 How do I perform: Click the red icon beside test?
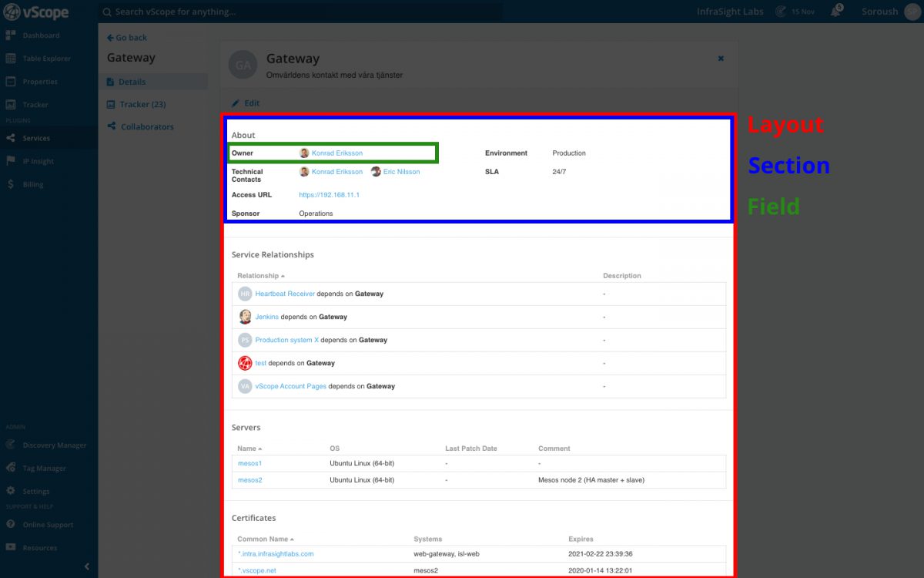(x=245, y=363)
